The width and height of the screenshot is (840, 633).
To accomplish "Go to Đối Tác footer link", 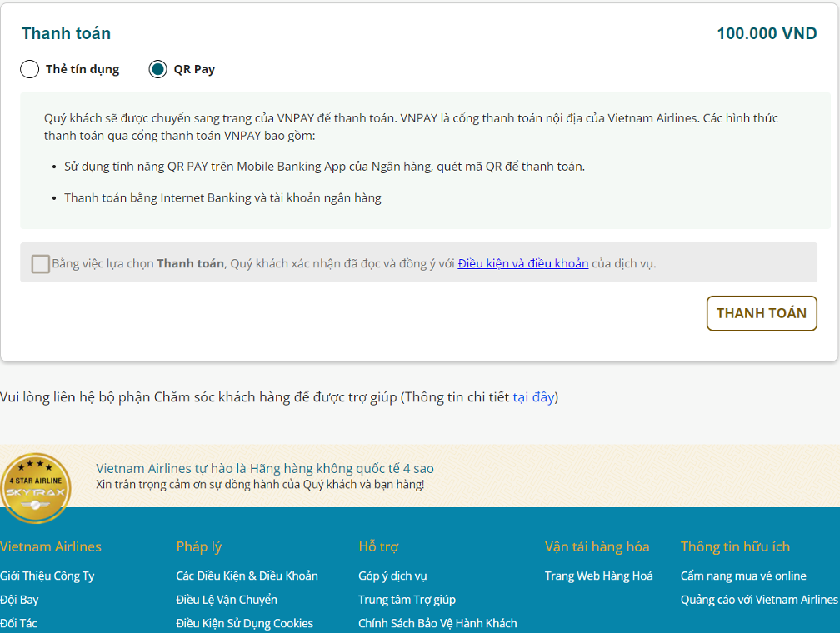I will [x=18, y=623].
